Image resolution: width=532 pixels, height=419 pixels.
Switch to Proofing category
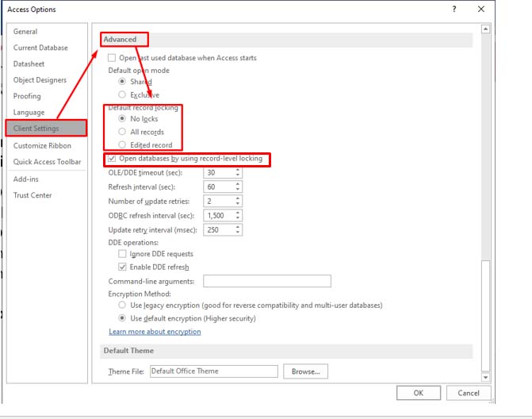tap(27, 96)
